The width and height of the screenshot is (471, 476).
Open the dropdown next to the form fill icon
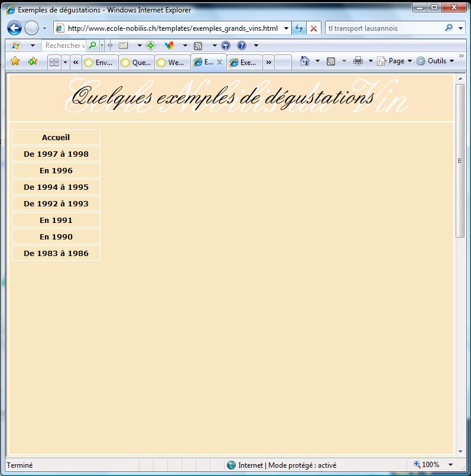point(139,46)
